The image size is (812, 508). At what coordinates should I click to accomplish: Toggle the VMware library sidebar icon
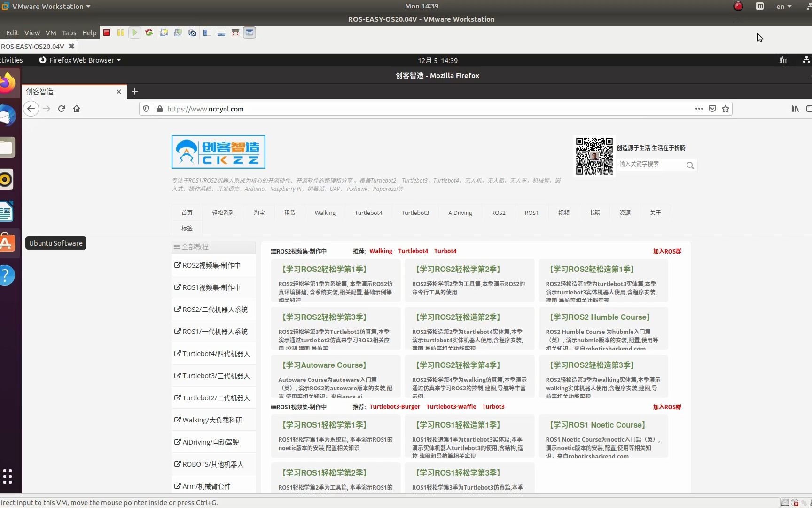[x=207, y=32]
